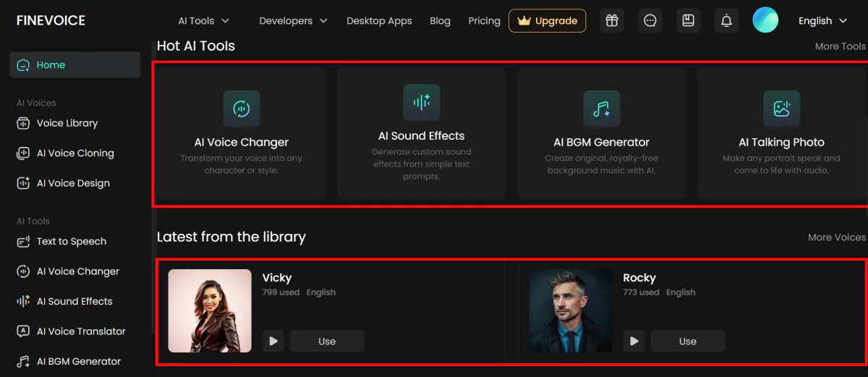This screenshot has height=377, width=868.
Task: Open the Desktop Apps page
Action: point(379,21)
